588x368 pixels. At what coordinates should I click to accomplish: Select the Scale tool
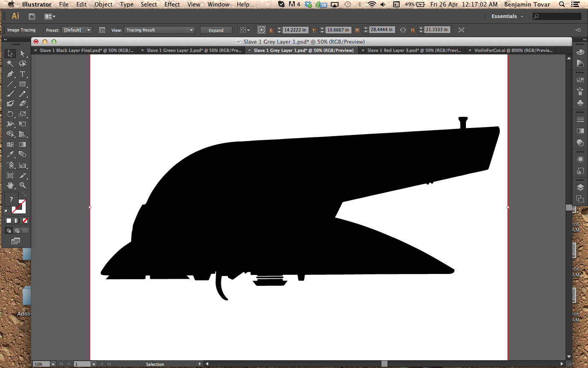click(x=22, y=114)
